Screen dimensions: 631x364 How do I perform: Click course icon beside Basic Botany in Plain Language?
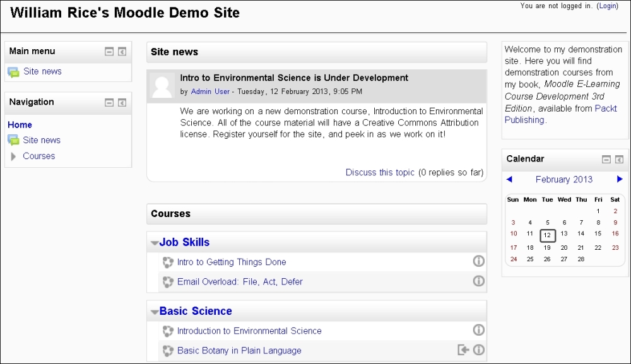pos(168,351)
